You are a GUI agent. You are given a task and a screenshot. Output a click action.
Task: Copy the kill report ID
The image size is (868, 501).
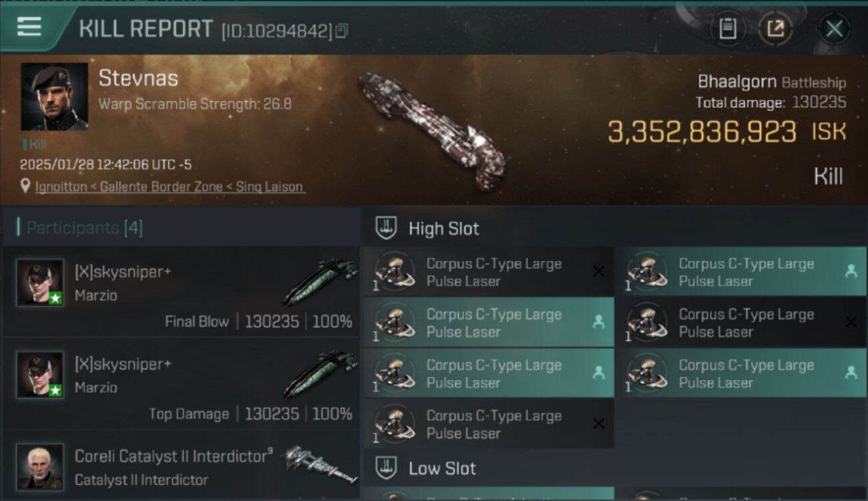[341, 31]
